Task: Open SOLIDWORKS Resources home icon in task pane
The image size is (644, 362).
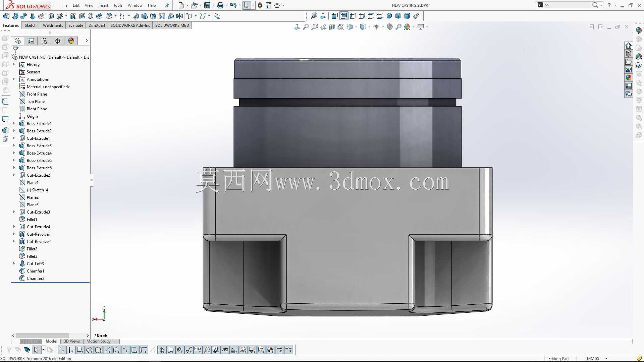Action: click(x=629, y=46)
